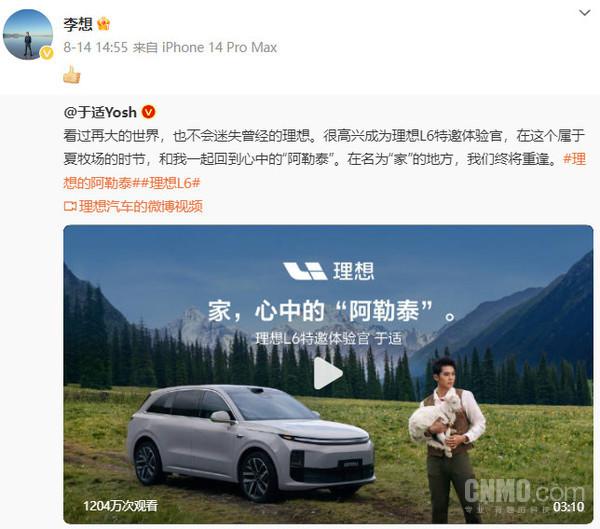Click the crown membership icon beside 李想
The image size is (600, 529).
103,24
